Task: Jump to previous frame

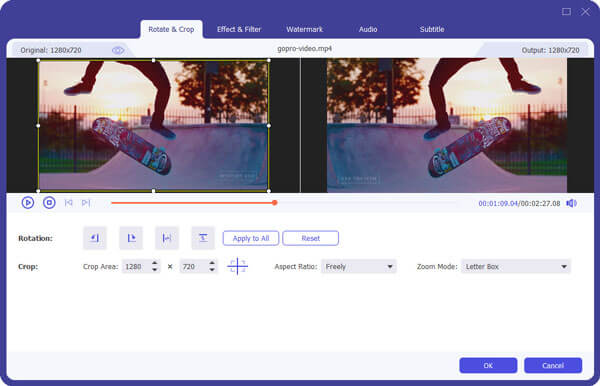Action: point(68,203)
